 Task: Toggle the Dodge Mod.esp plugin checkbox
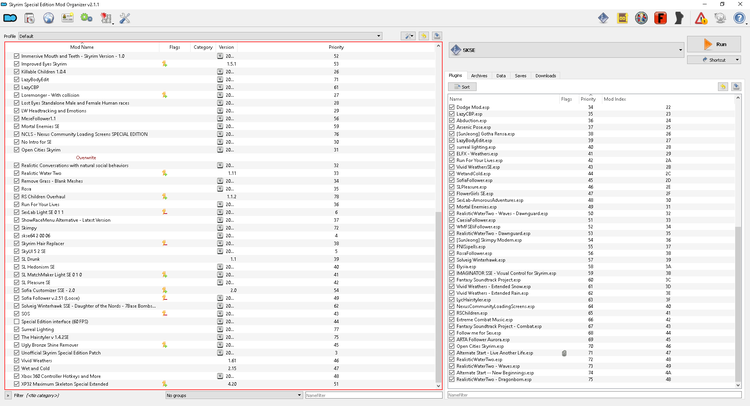(x=452, y=107)
